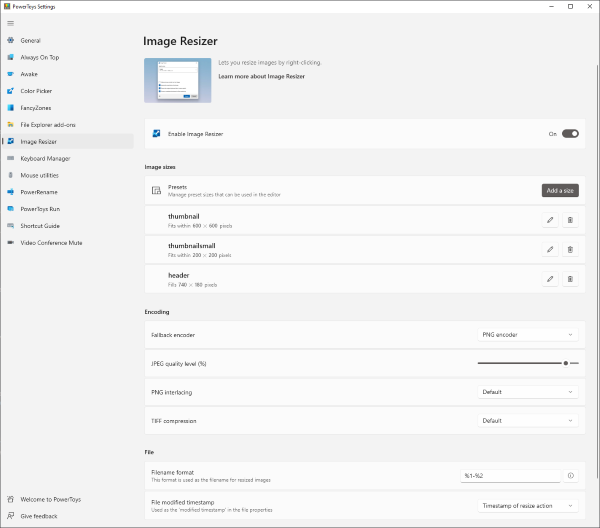This screenshot has width=600, height=528.
Task: Select the thumbnail preset name
Action: click(x=184, y=216)
